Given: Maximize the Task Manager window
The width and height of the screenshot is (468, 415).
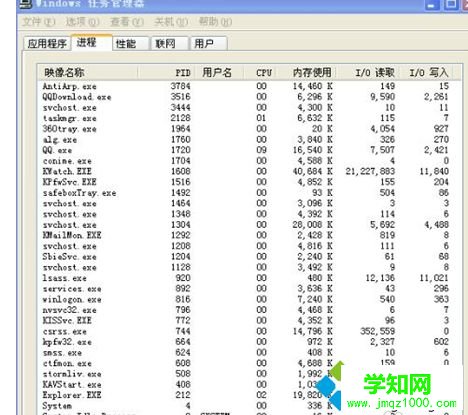Looking at the screenshot, I should [451, 5].
